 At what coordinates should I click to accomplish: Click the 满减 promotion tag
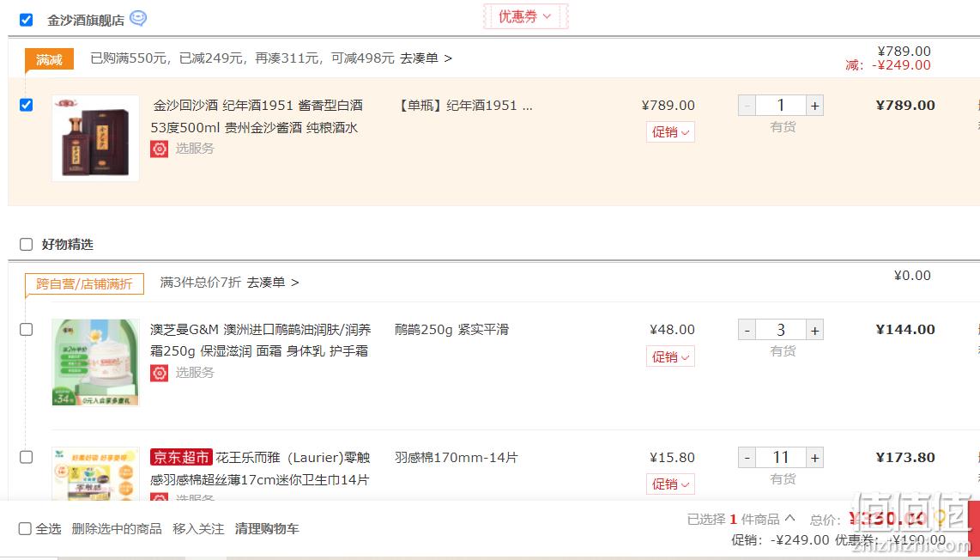(x=50, y=59)
